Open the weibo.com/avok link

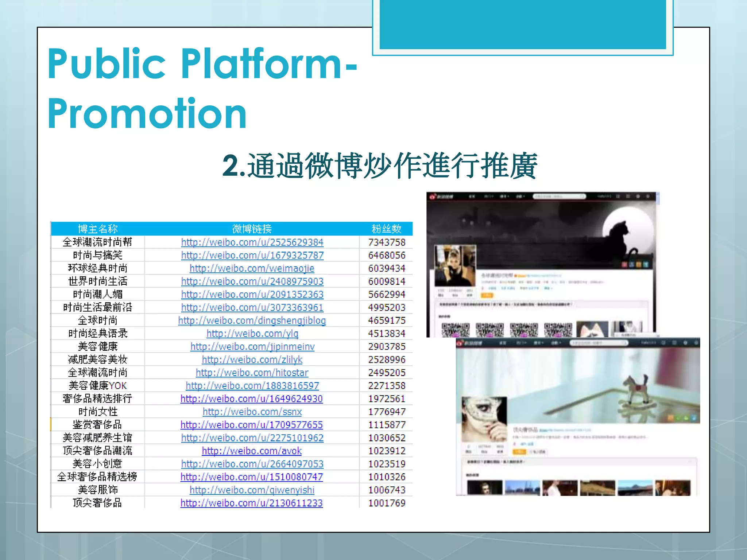[x=252, y=451]
